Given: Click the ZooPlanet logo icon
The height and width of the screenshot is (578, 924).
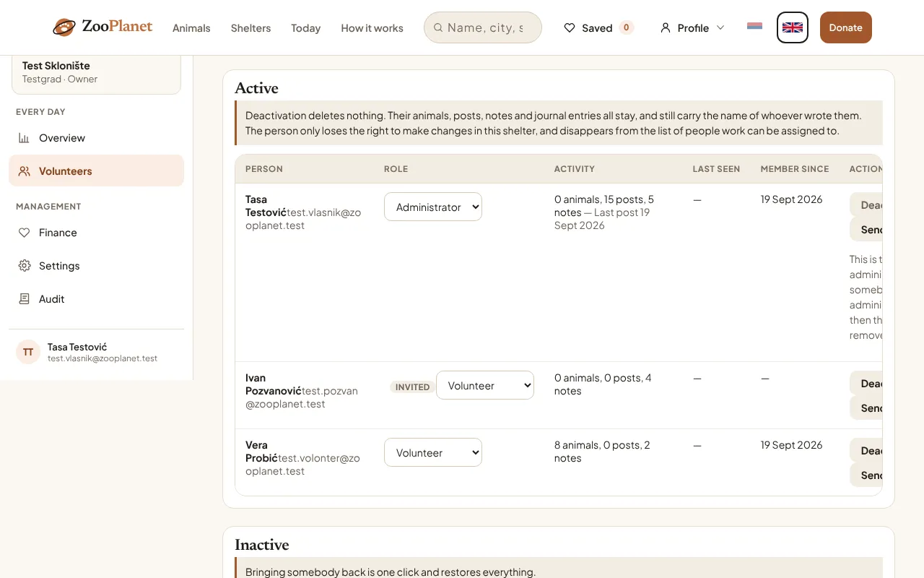Looking at the screenshot, I should pos(64,27).
